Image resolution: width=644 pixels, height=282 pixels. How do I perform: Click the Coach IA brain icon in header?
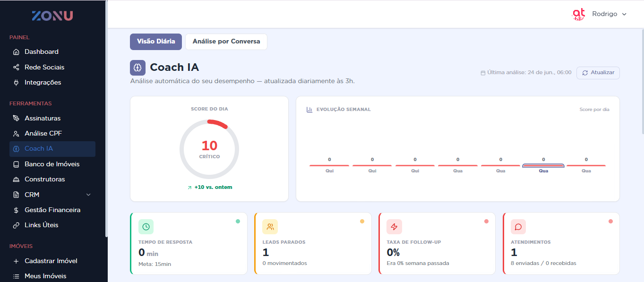click(x=137, y=68)
